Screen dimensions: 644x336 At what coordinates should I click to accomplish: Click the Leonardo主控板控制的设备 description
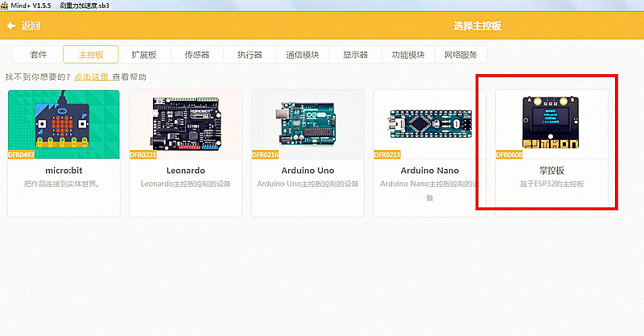tap(186, 184)
